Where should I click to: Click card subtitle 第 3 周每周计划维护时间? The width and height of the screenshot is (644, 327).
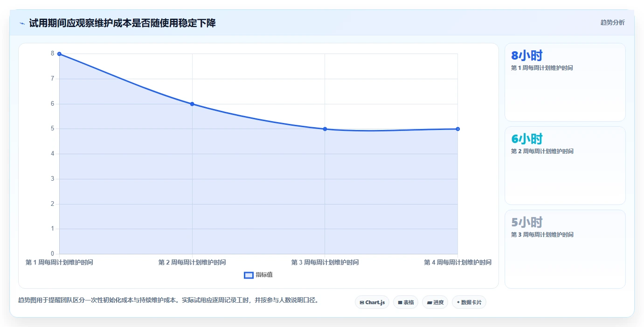pyautogui.click(x=542, y=235)
